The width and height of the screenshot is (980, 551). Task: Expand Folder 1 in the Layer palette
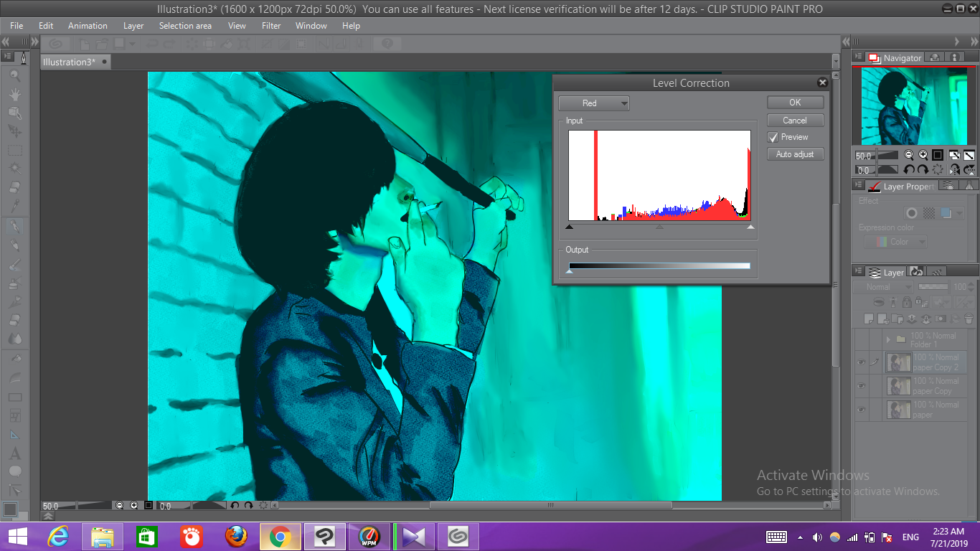(x=888, y=339)
